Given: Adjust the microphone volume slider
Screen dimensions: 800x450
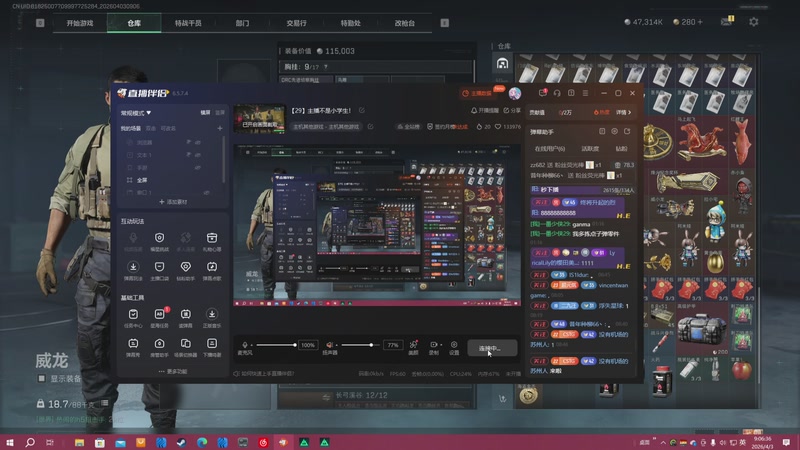Looking at the screenshot, I should click(276, 345).
